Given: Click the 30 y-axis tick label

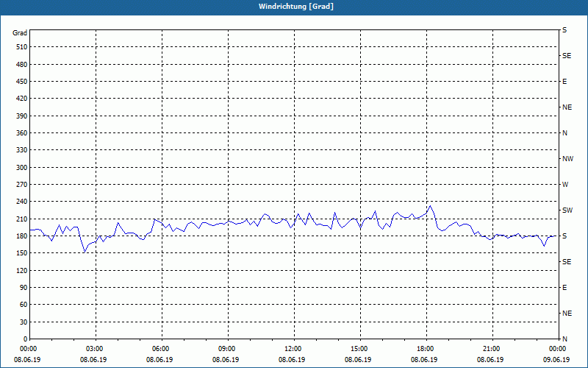Looking at the screenshot, I should click(x=24, y=322).
